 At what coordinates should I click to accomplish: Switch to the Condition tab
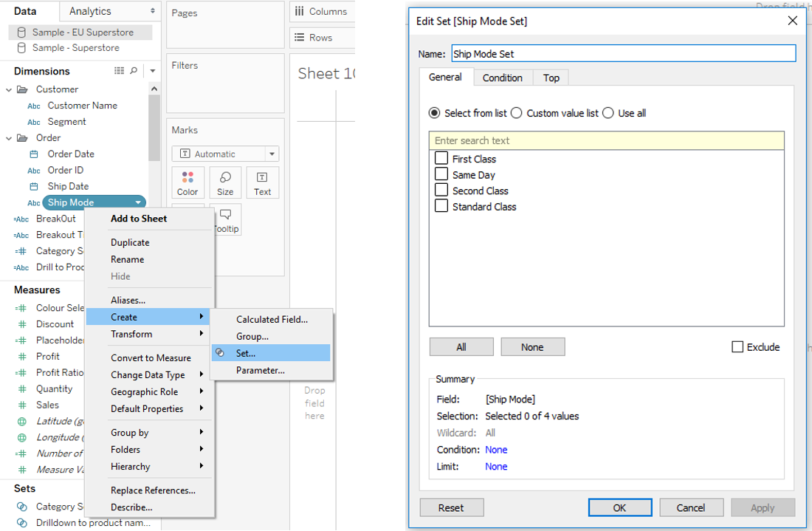(503, 77)
